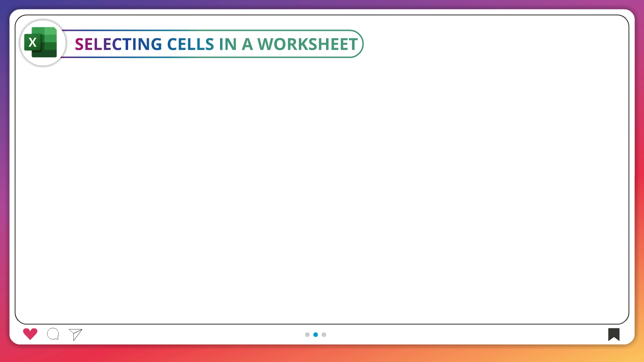
Task: Like the post with the heart icon
Action: (30, 334)
